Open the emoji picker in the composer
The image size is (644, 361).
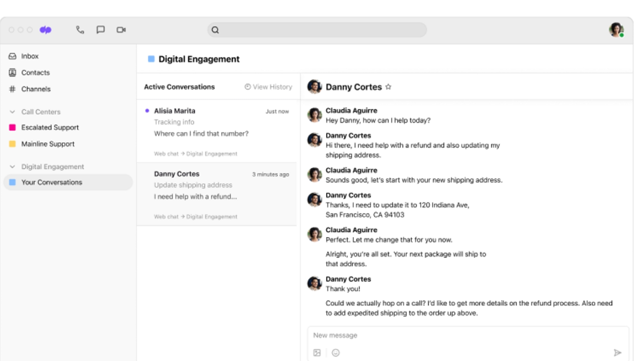[x=335, y=352]
